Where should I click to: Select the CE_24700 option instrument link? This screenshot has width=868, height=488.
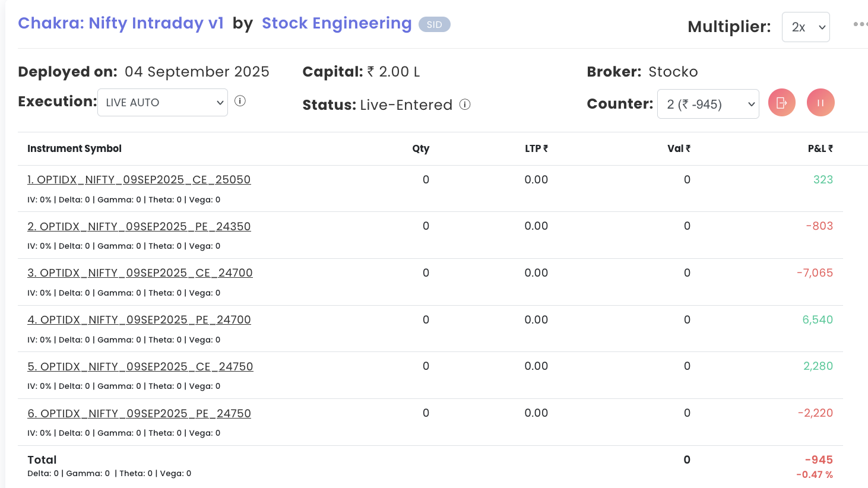click(140, 273)
